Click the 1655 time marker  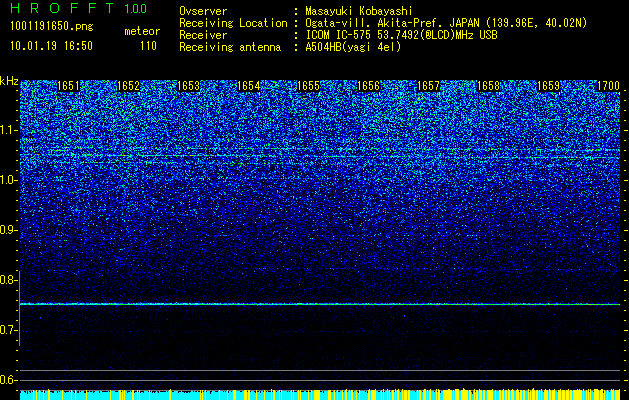tap(308, 86)
